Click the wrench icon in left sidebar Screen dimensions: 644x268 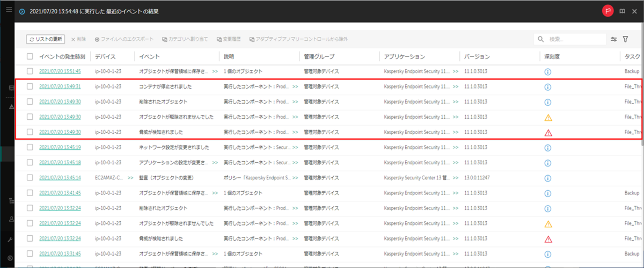(x=10, y=238)
